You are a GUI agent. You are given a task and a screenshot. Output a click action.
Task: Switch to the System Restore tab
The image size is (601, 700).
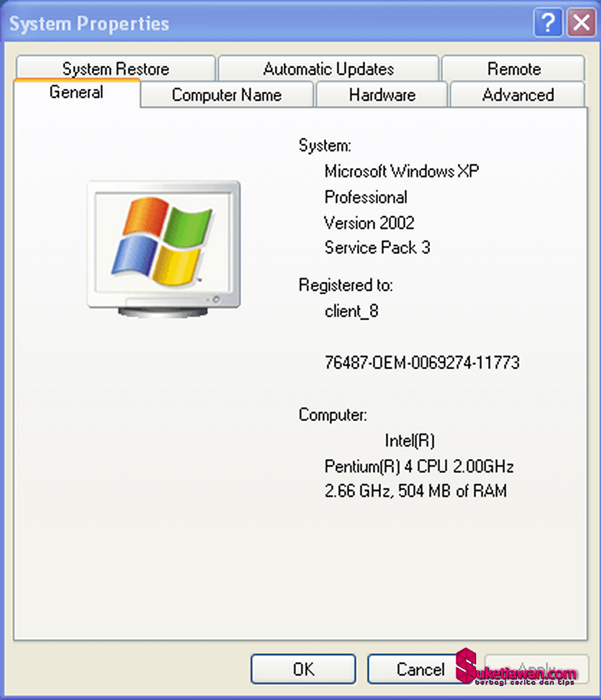(116, 69)
